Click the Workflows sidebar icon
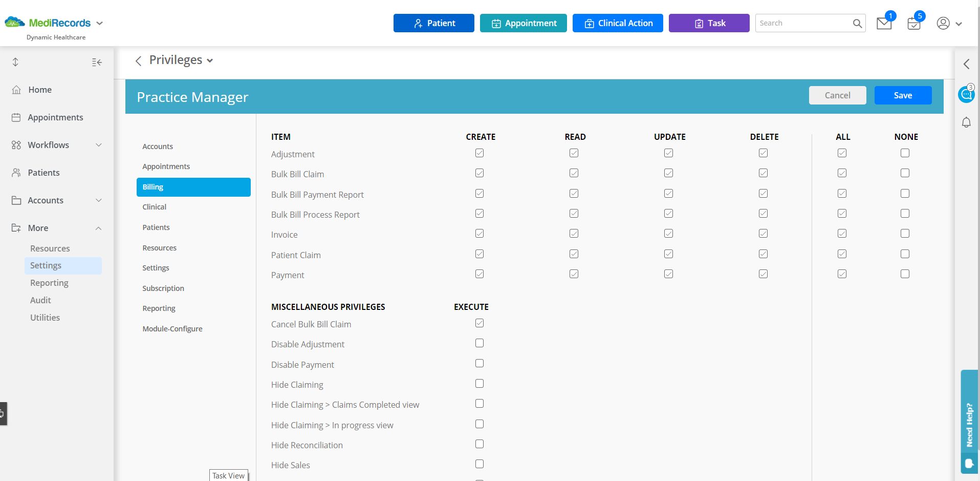The height and width of the screenshot is (481, 980). point(16,145)
